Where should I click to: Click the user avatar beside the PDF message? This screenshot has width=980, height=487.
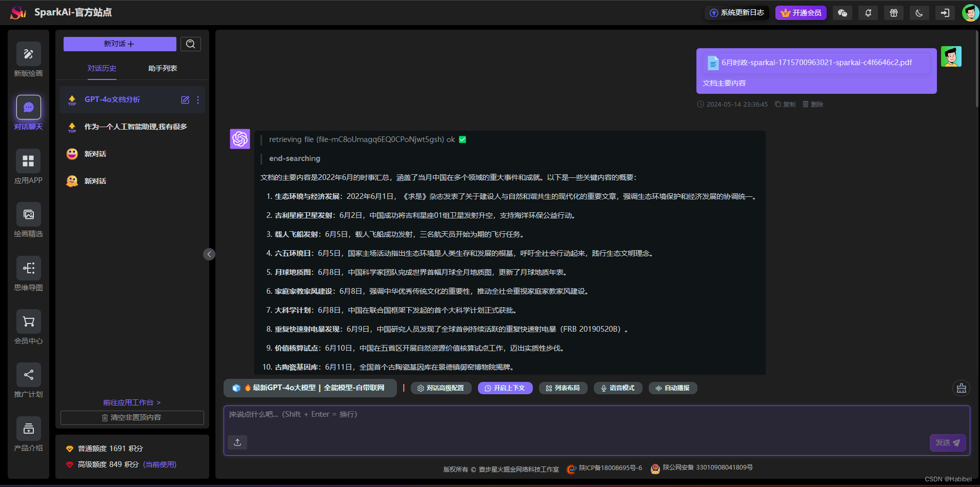click(x=951, y=56)
